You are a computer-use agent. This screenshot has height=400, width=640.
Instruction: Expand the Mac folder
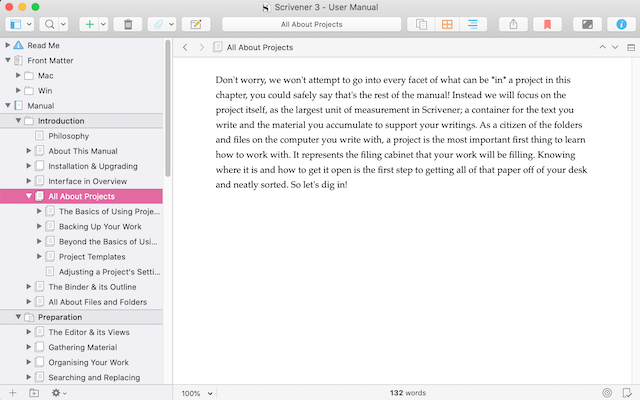(18, 76)
